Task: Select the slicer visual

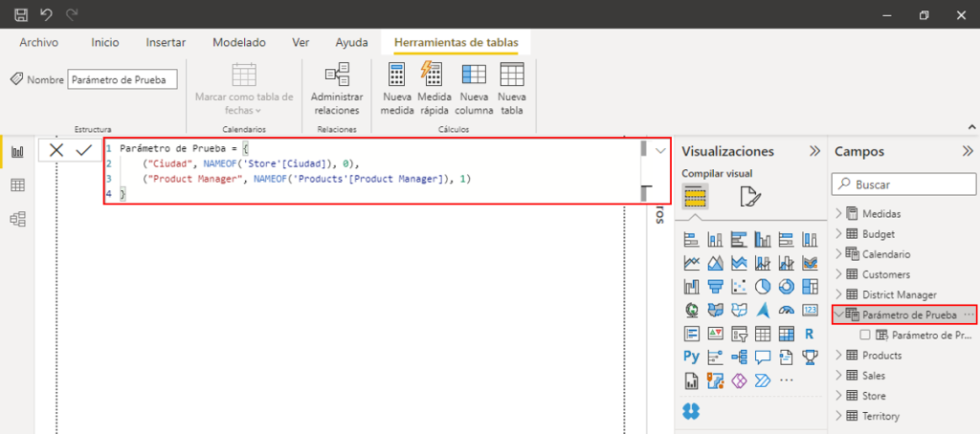Action: [739, 334]
